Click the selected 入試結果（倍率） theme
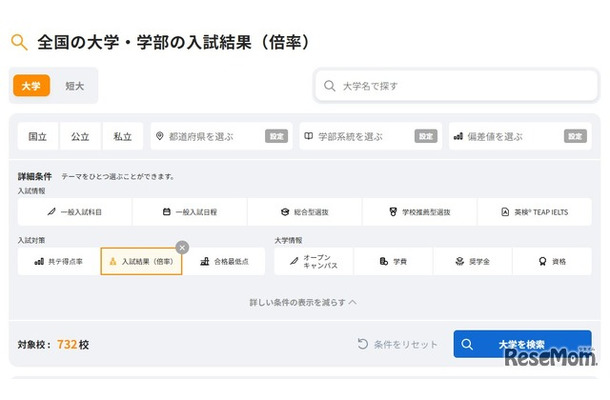 click(x=141, y=261)
